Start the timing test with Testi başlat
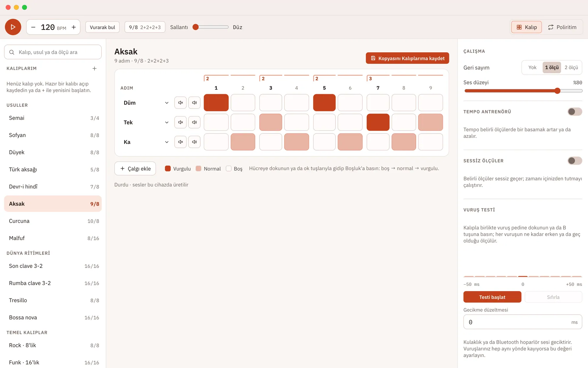The height and width of the screenshot is (368, 588). click(x=492, y=297)
